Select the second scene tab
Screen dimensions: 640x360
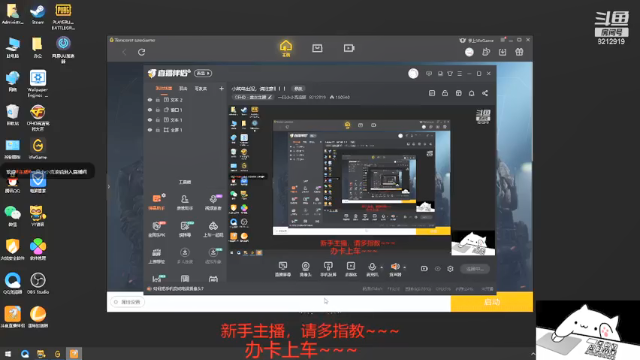[183, 88]
